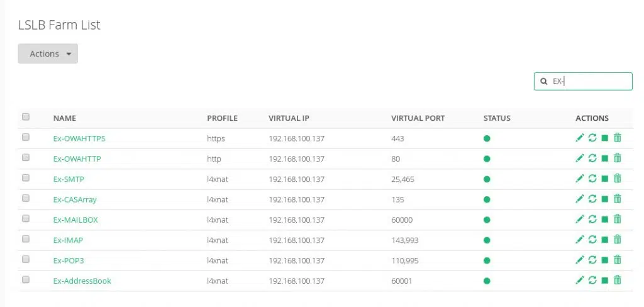Delete the Ex-CASArray farm with trash icon
This screenshot has height=307, width=644.
[618, 199]
